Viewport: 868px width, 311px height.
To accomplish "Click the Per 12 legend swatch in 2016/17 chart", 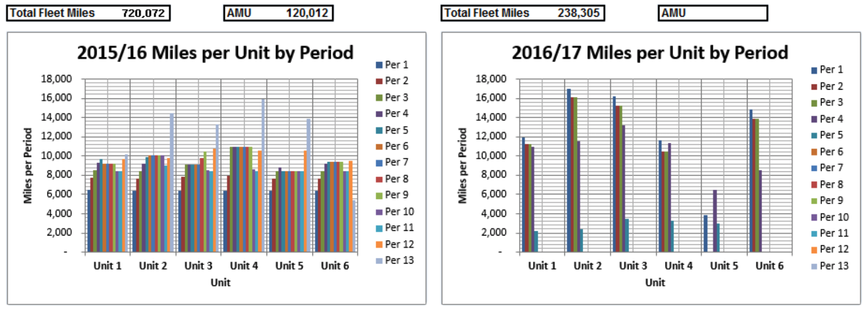I will pos(814,250).
